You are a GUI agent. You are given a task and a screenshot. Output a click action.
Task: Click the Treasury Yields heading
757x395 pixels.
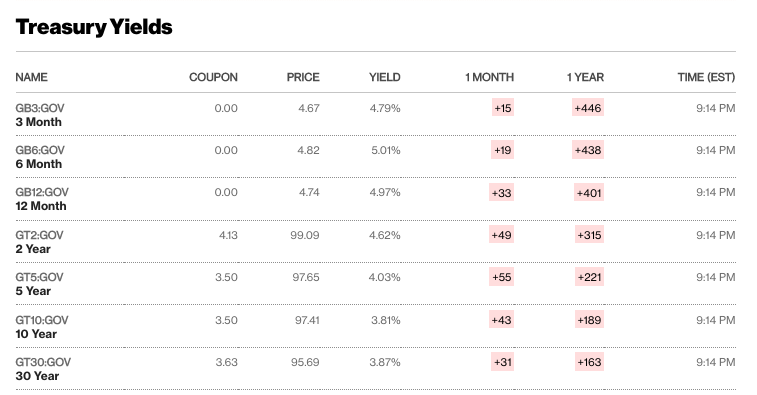point(94,27)
